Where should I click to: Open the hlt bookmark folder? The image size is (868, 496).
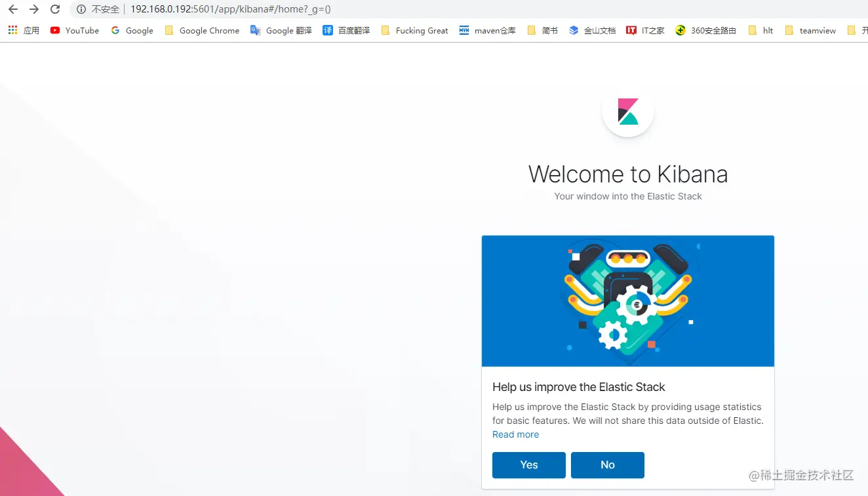tap(760, 30)
